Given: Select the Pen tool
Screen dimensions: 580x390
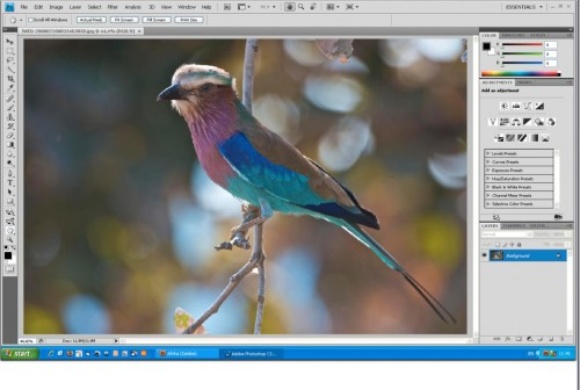Looking at the screenshot, I should click(x=10, y=174).
